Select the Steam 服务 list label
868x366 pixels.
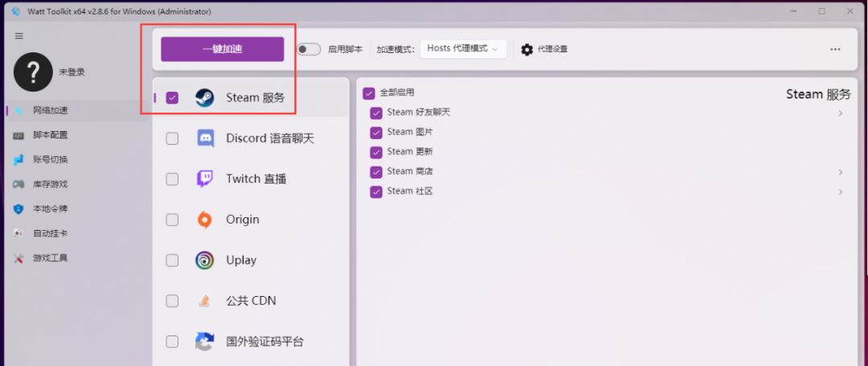coord(256,98)
